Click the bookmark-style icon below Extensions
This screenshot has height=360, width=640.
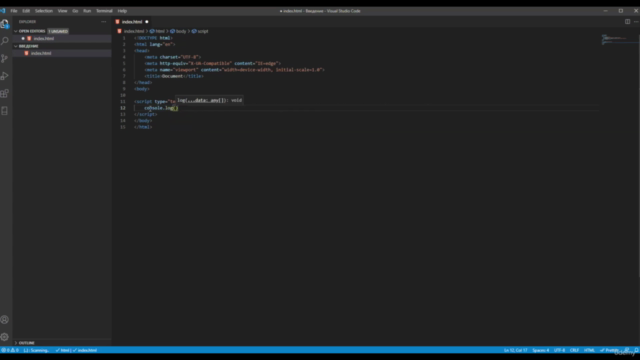click(x=5, y=111)
